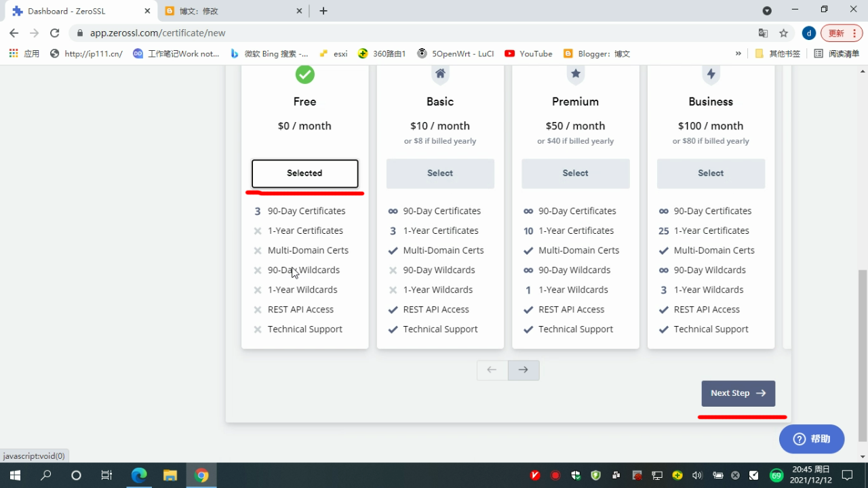This screenshot has width=868, height=488.
Task: Open the notification center icon
Action: [x=847, y=475]
